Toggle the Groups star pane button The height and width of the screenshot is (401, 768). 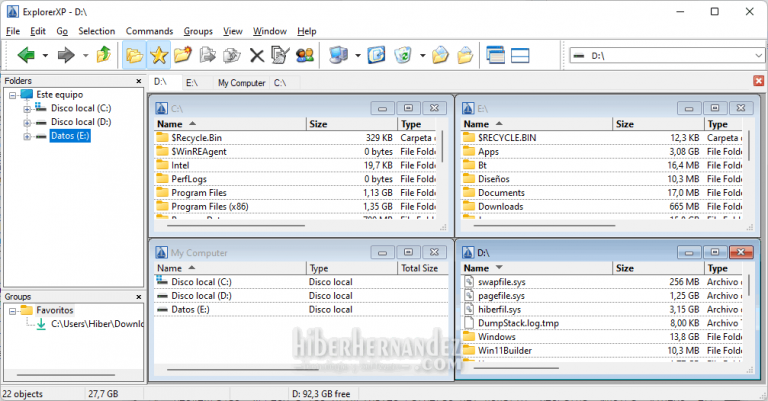(x=158, y=55)
